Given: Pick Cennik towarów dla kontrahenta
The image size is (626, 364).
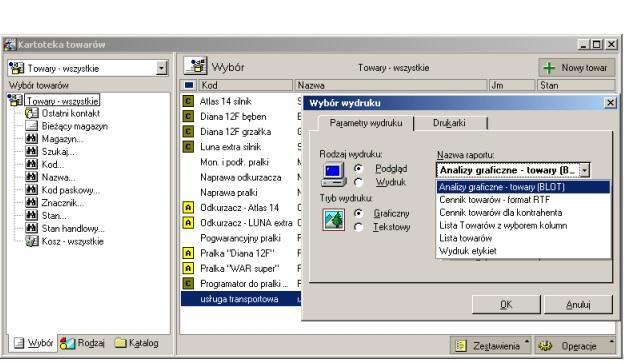Looking at the screenshot, I should click(x=523, y=212).
